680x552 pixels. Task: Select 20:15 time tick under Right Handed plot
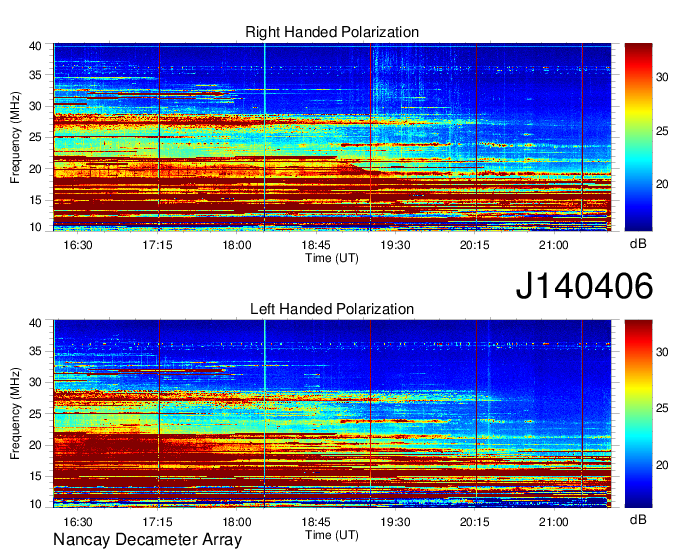pyautogui.click(x=475, y=245)
